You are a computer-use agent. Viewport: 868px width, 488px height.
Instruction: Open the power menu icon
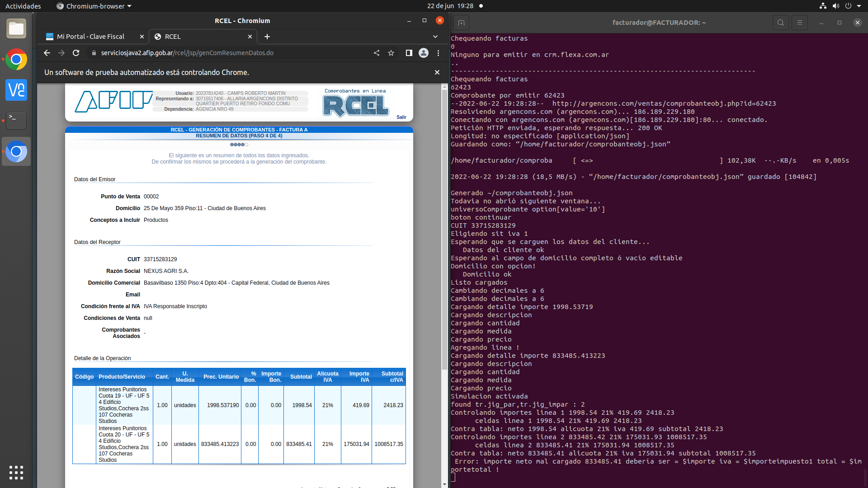click(848, 6)
